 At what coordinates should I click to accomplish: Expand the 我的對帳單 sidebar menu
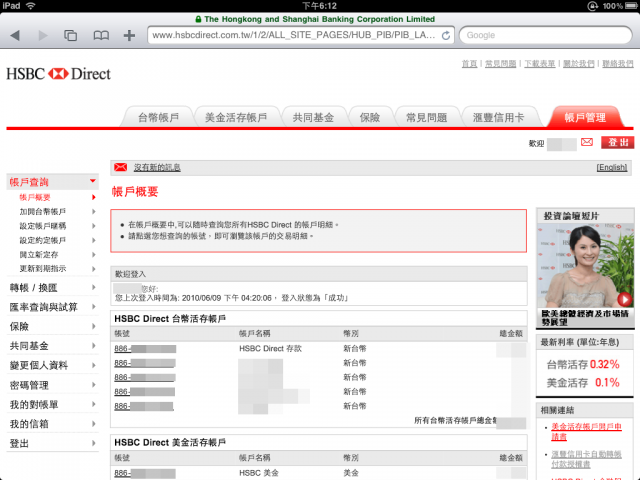53,404
